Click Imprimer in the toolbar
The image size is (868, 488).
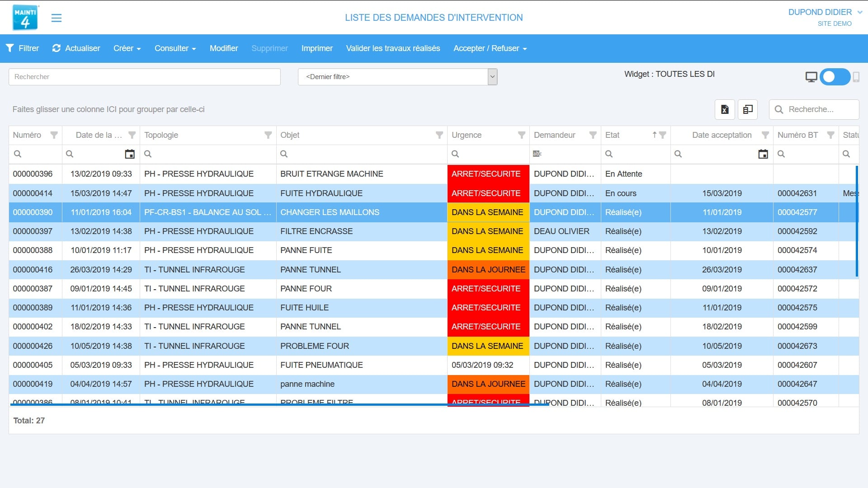click(x=317, y=48)
